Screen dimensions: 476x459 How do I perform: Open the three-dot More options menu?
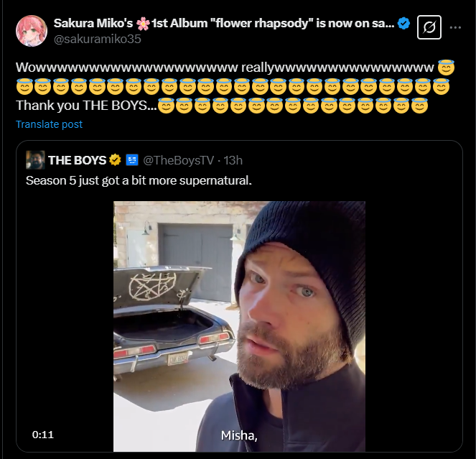click(455, 27)
